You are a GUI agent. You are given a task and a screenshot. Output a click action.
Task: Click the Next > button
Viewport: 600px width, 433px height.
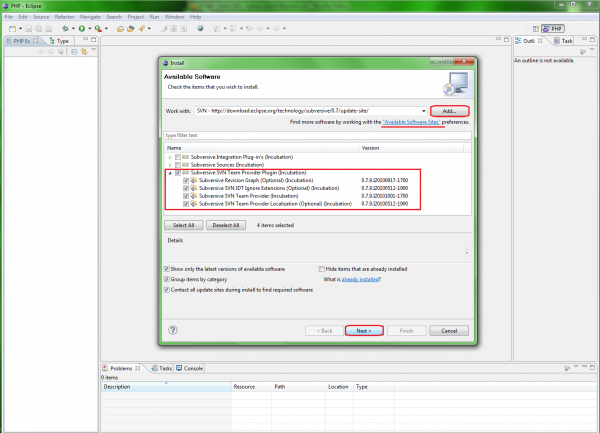coord(364,331)
